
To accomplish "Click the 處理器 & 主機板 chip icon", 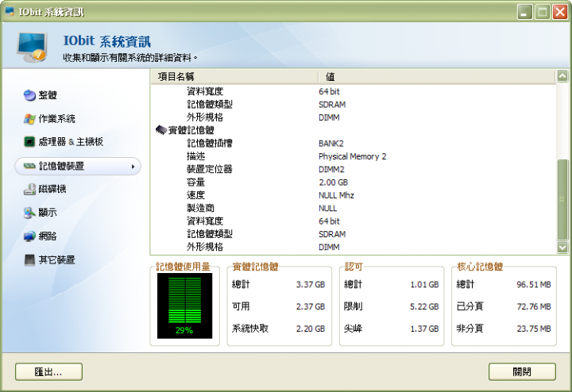I will coord(29,142).
